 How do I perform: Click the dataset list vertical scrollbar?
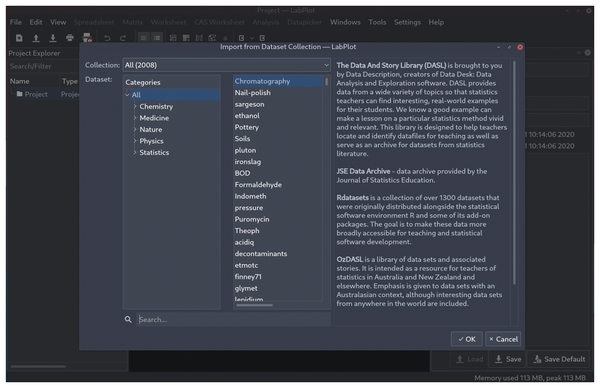click(326, 82)
